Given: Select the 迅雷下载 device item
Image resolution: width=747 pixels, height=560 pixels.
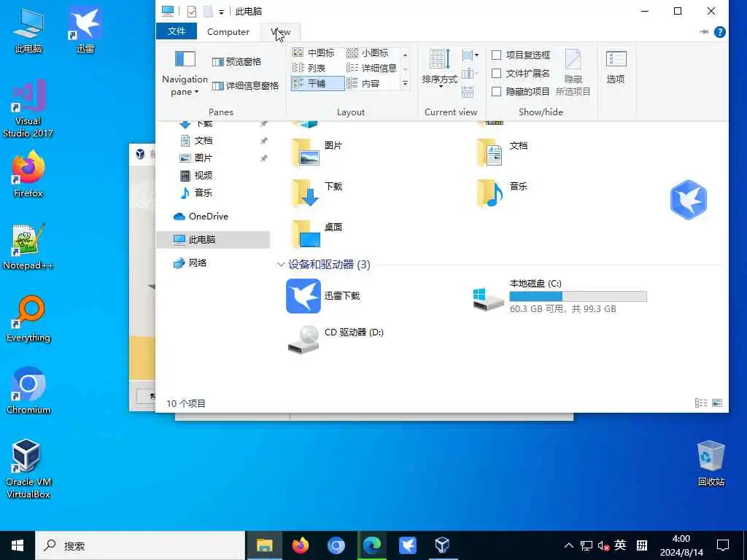Looking at the screenshot, I should pos(323,296).
